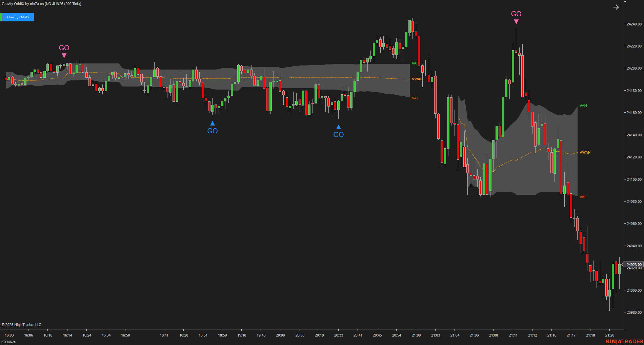
Task: Click the 24180.00 price axis label
Action: [x=634, y=91]
